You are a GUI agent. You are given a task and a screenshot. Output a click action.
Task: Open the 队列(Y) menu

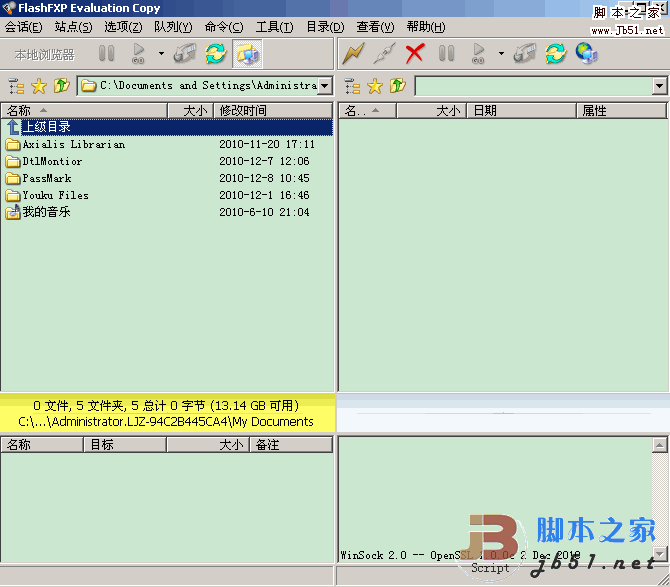pos(173,27)
